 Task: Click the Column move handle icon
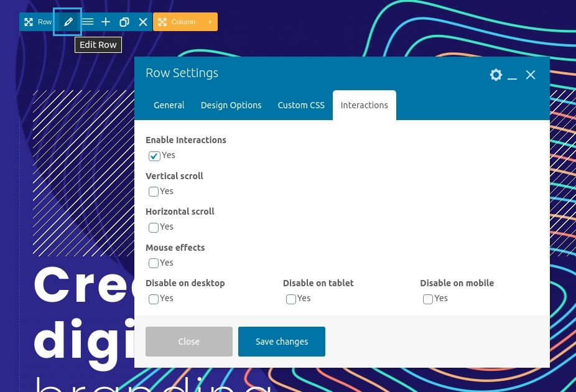(162, 22)
